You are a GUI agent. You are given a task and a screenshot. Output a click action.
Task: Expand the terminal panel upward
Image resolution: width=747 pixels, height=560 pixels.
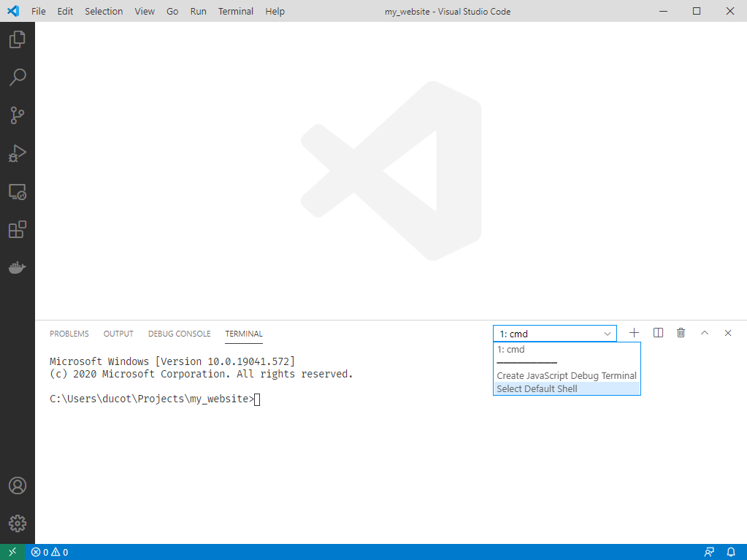[704, 332]
